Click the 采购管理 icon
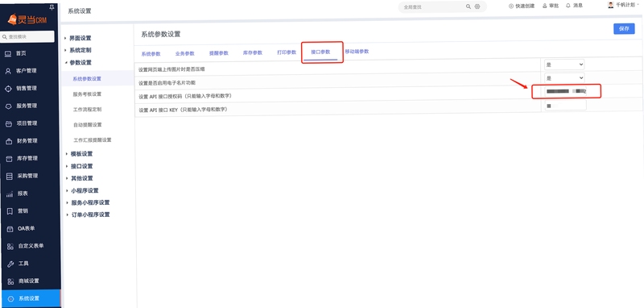 tap(10, 177)
